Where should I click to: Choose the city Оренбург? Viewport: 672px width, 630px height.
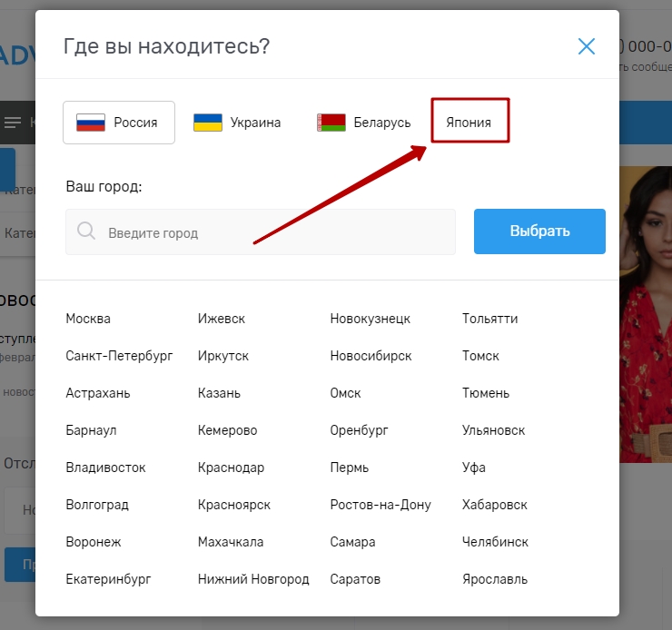coord(359,430)
